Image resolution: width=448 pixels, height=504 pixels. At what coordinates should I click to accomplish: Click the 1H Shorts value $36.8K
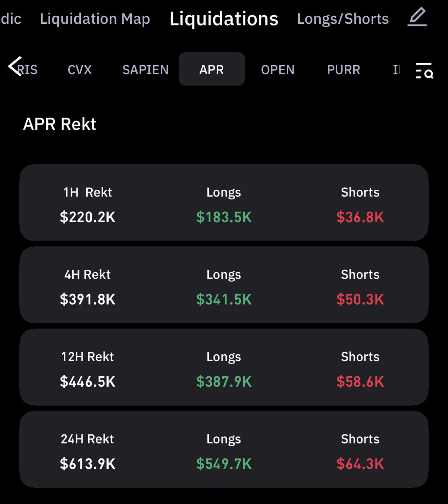coord(360,217)
